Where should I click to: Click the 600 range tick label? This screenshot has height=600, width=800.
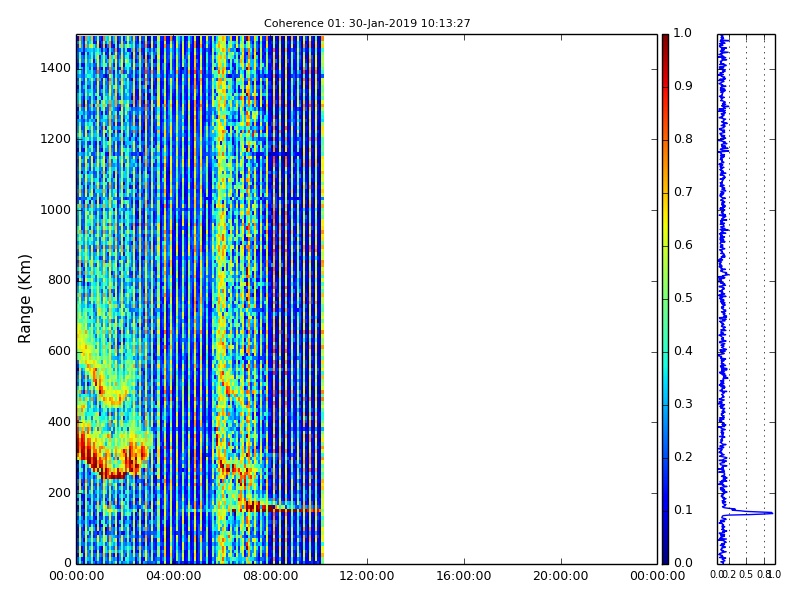point(59,351)
